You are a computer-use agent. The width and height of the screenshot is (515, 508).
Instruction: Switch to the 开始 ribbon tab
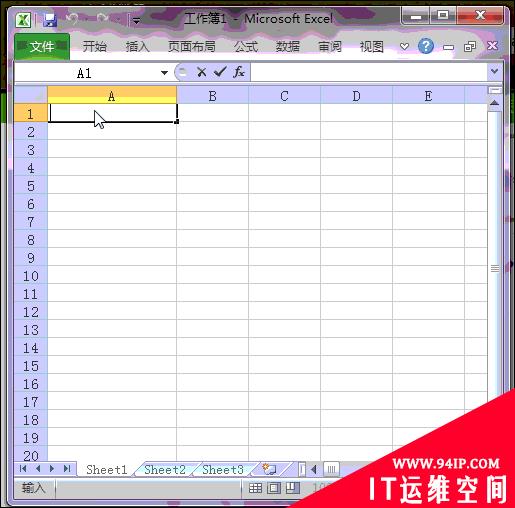95,46
